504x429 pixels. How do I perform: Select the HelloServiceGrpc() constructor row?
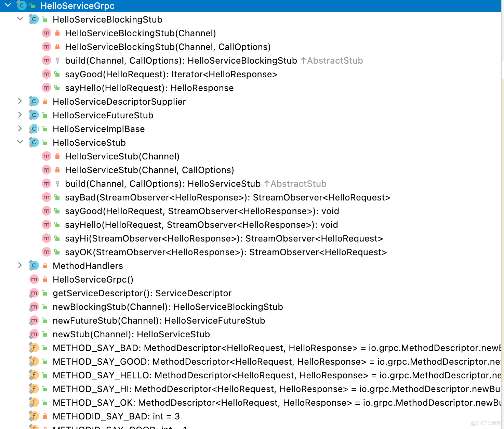(251, 279)
